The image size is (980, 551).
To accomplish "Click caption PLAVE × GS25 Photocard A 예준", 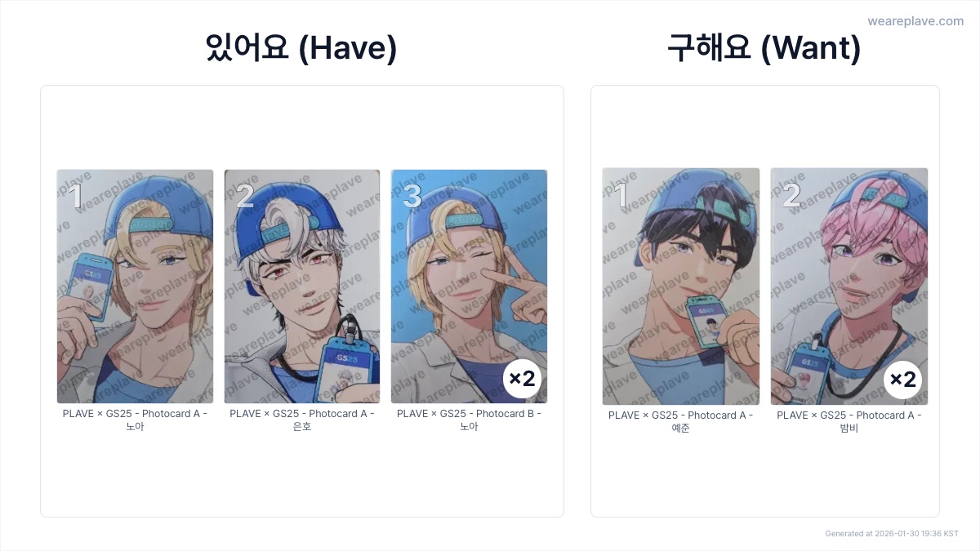I will tap(681, 421).
